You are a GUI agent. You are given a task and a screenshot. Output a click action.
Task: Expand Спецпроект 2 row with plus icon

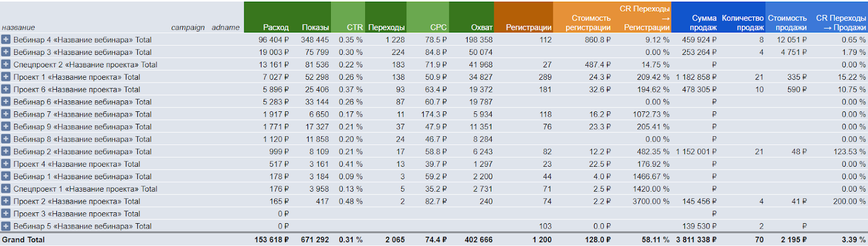6,65
